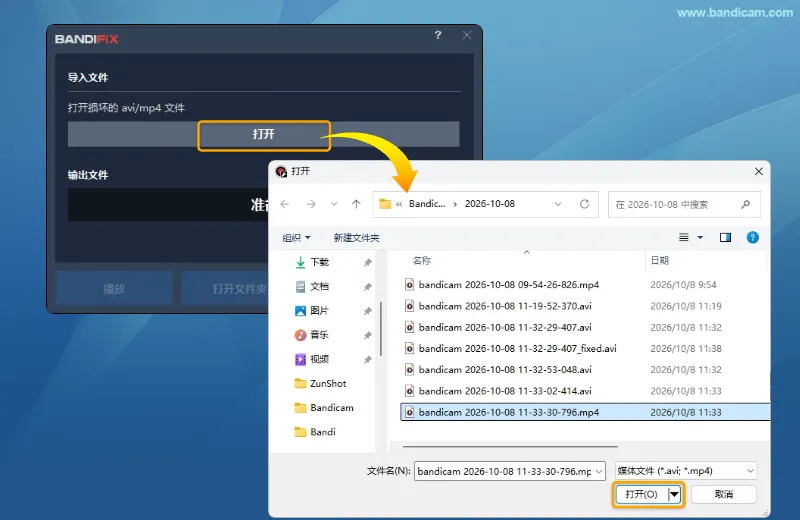Screen dimensions: 800x520
Task: Click date cell 2026/10/8 9:54
Action: point(683,285)
